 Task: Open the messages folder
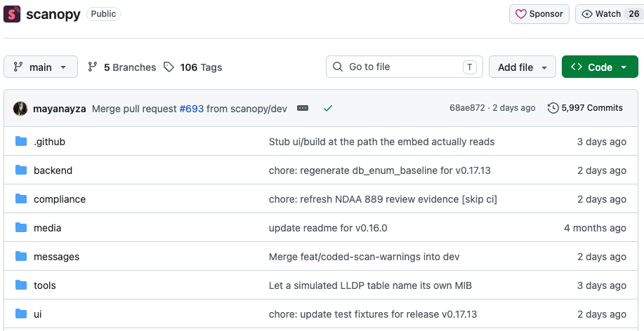click(56, 257)
